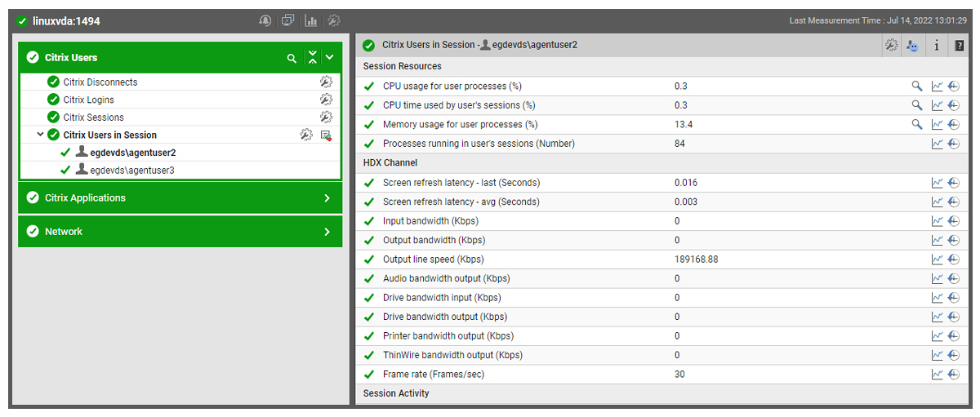The width and height of the screenshot is (980, 417).
Task: Configure Citrix Logins test via wrench icon
Action: coord(326,100)
